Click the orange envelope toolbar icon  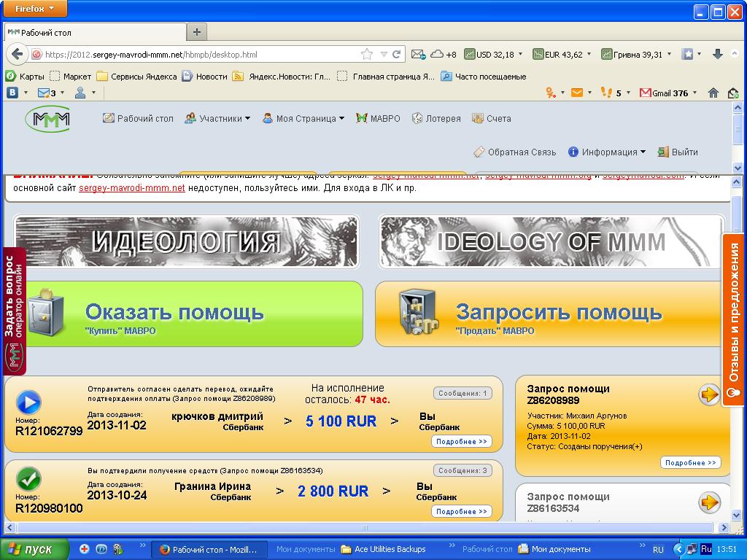(x=577, y=93)
